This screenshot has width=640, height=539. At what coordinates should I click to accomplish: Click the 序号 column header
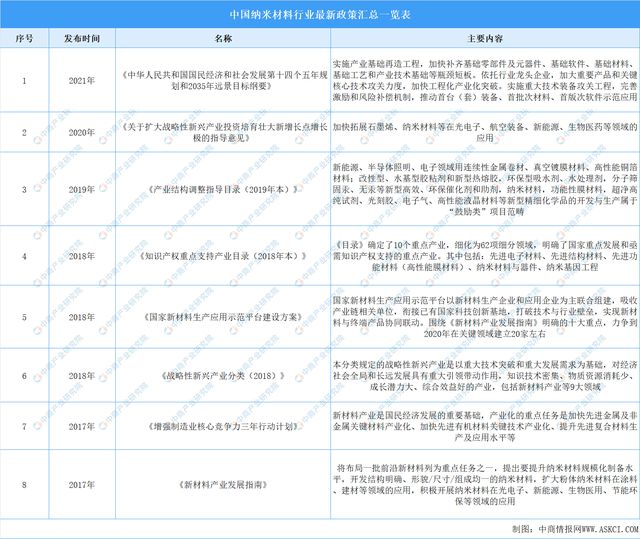(24, 39)
